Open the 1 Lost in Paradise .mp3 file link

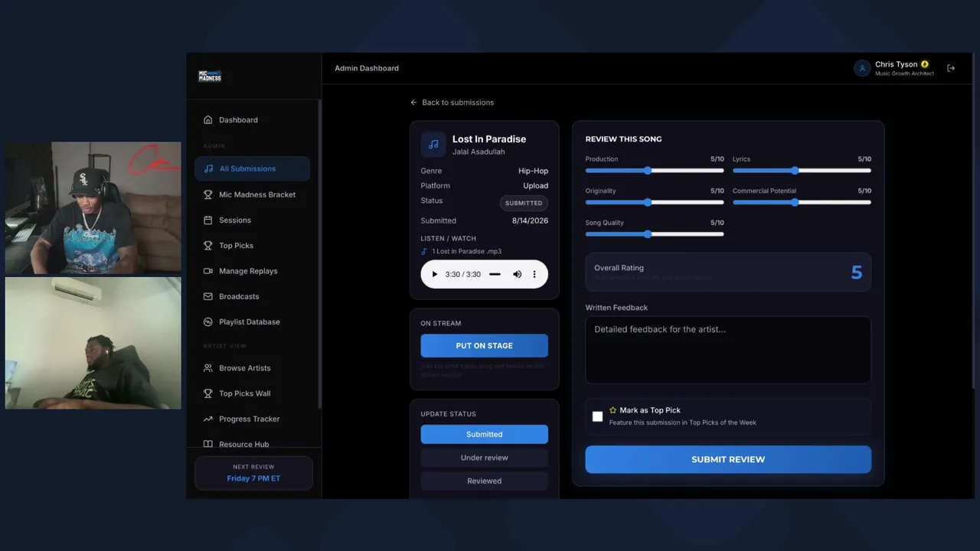(x=466, y=252)
